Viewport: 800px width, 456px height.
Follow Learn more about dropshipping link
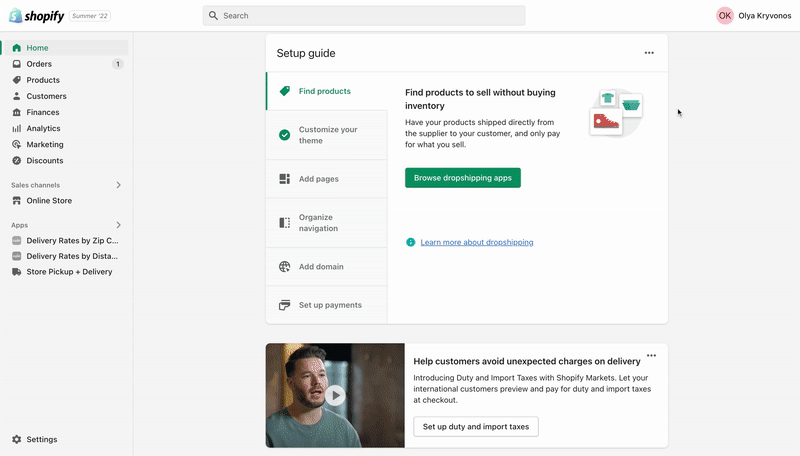(477, 242)
